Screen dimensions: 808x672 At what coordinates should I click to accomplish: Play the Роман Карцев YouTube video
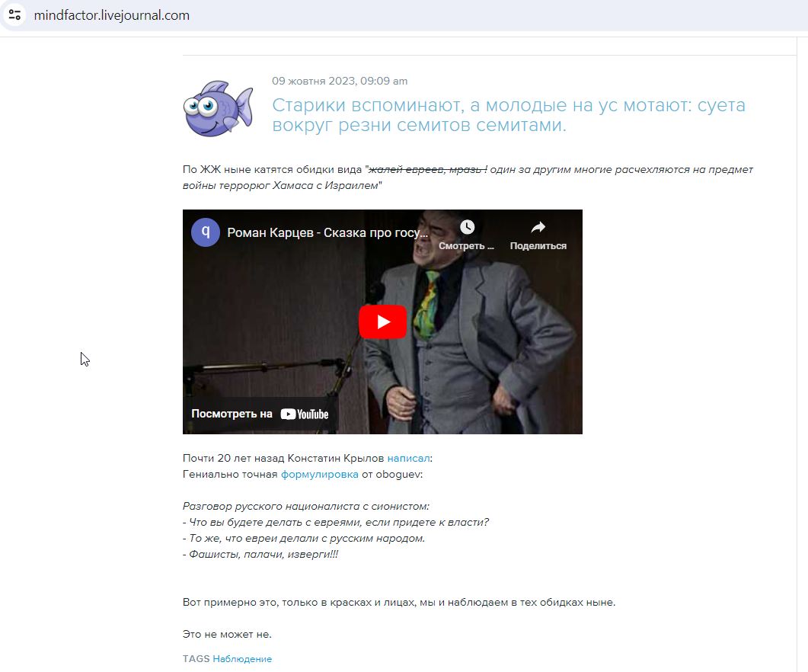(382, 322)
